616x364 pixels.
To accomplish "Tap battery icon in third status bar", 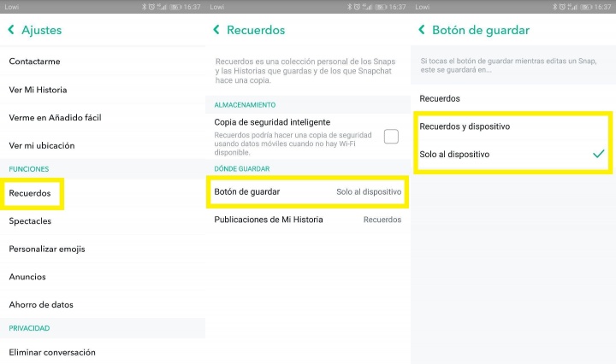I will (585, 7).
